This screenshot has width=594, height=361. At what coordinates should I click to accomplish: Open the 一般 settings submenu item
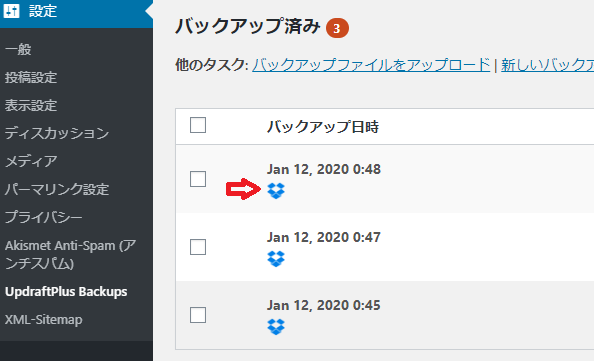18,49
